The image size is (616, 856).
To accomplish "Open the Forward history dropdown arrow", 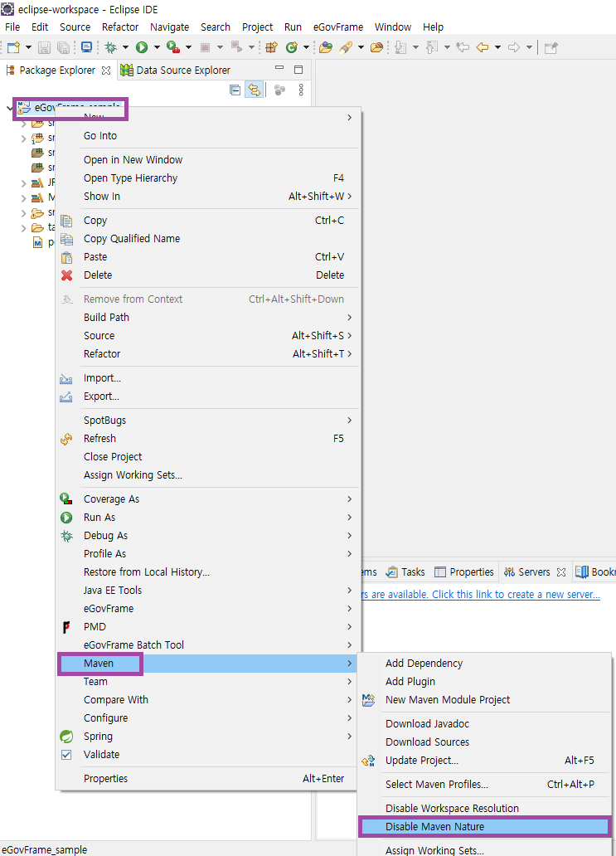I will tap(529, 47).
